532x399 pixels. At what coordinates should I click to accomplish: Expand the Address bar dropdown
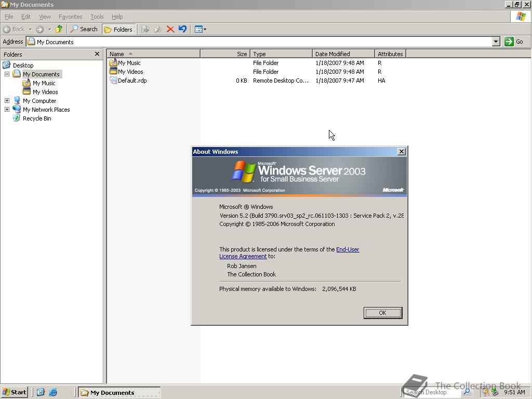(496, 42)
